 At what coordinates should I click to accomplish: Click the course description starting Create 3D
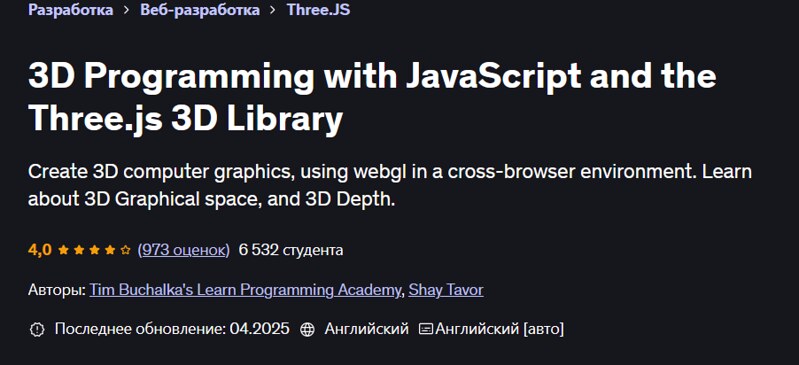390,186
